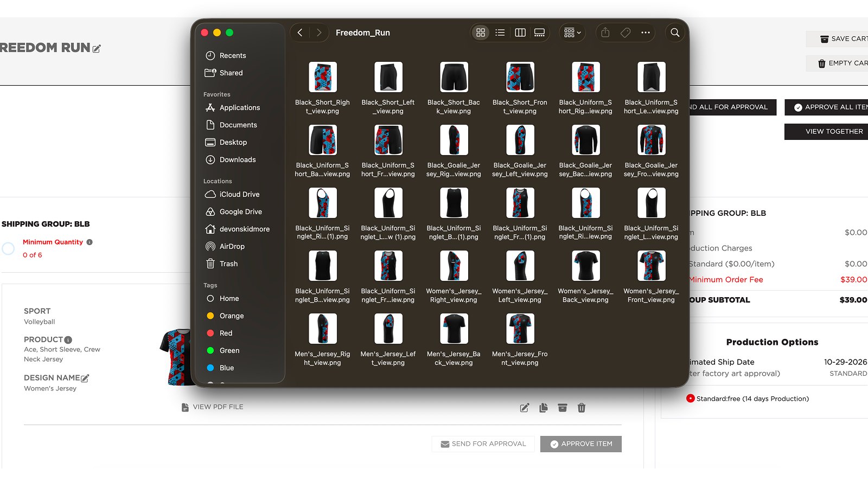868x488 pixels.
Task: Open Documents in Finder sidebar
Action: click(x=239, y=125)
